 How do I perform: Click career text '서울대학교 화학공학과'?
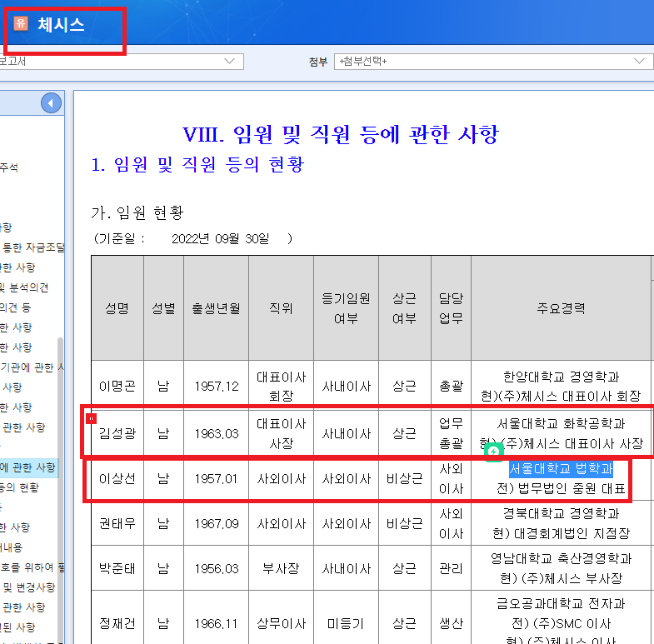561,424
